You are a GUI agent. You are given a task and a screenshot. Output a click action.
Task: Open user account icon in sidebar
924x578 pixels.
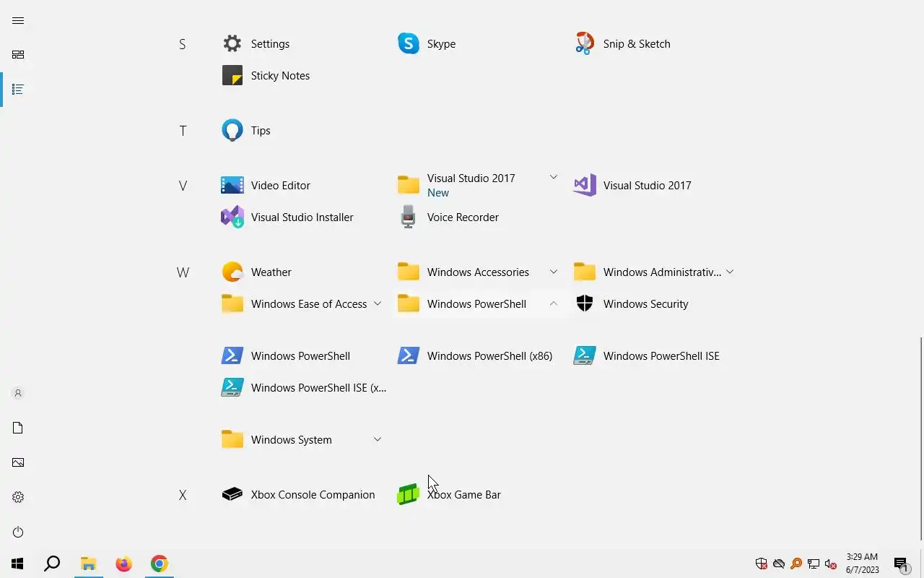tap(18, 393)
